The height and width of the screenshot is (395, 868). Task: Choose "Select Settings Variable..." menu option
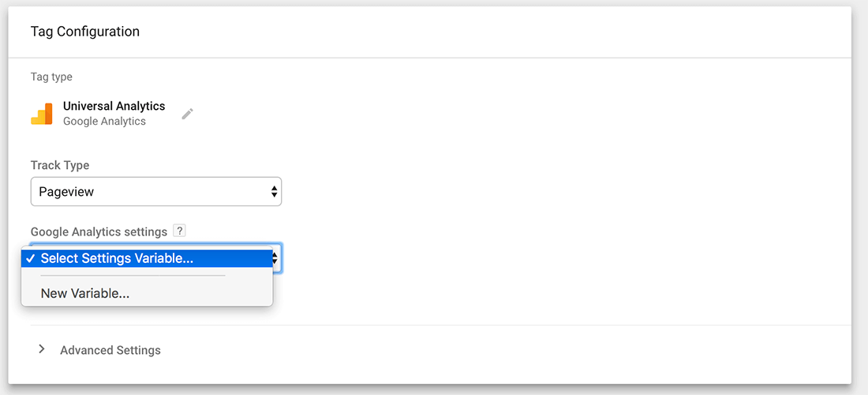[117, 258]
